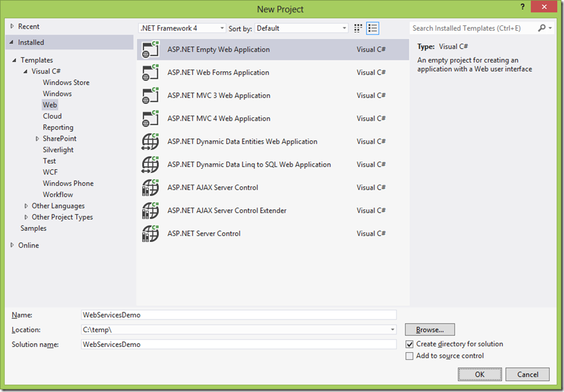
Task: Open the Sort by Default dropdown
Action: coord(301,28)
